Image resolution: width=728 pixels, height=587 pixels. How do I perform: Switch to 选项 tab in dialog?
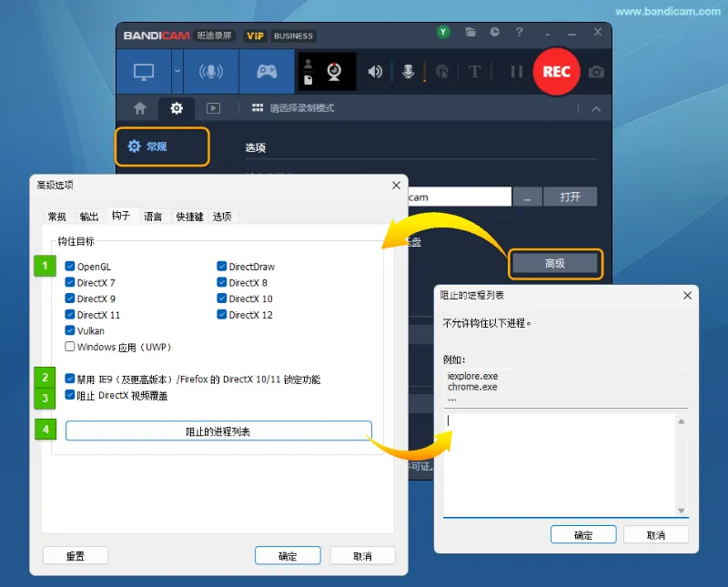[222, 217]
